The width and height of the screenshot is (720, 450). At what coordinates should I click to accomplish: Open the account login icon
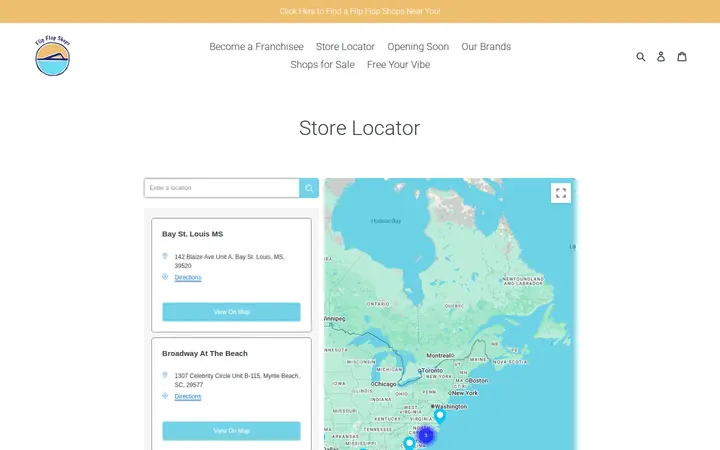661,56
